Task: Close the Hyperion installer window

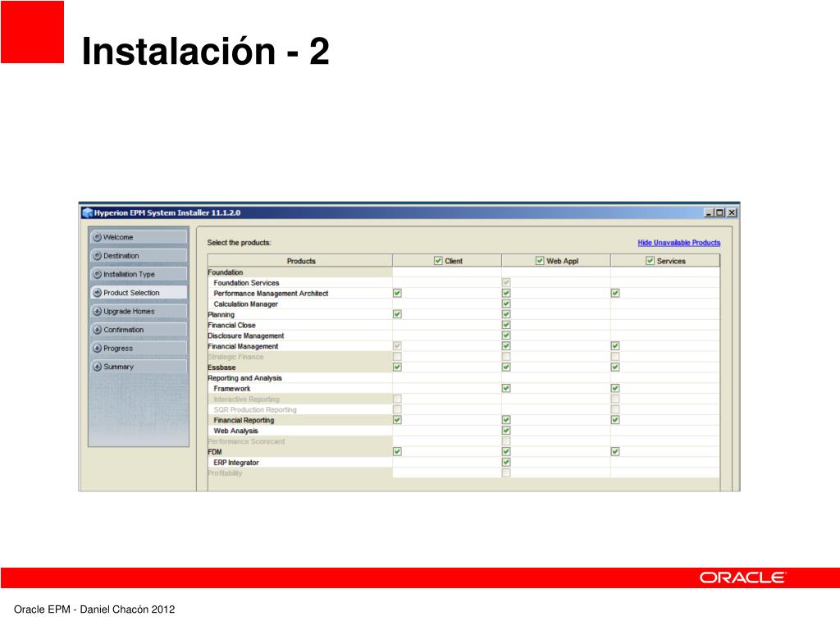Action: point(731,212)
